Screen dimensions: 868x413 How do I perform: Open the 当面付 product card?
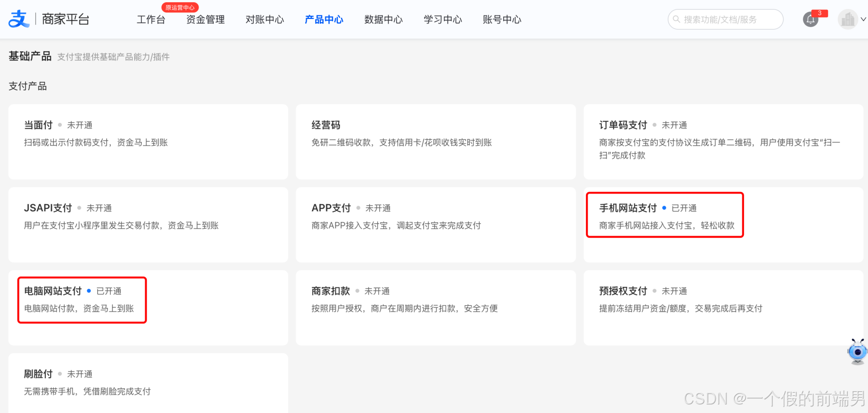coord(148,142)
